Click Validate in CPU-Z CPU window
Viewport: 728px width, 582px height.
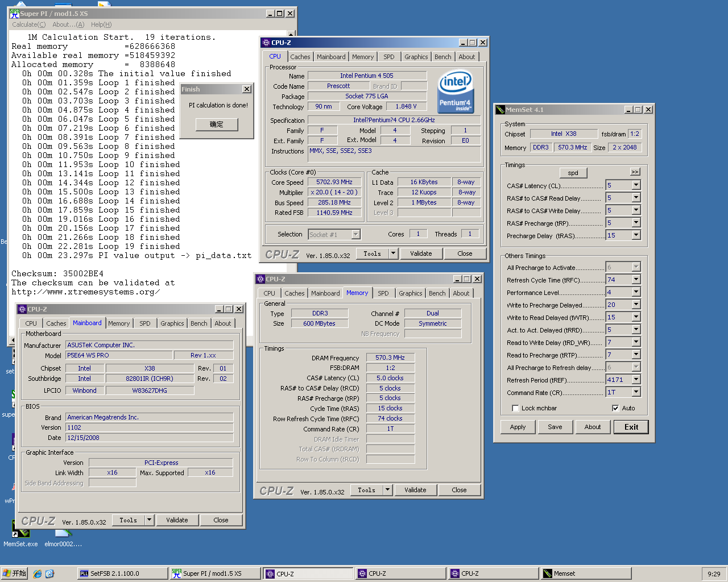[421, 253]
